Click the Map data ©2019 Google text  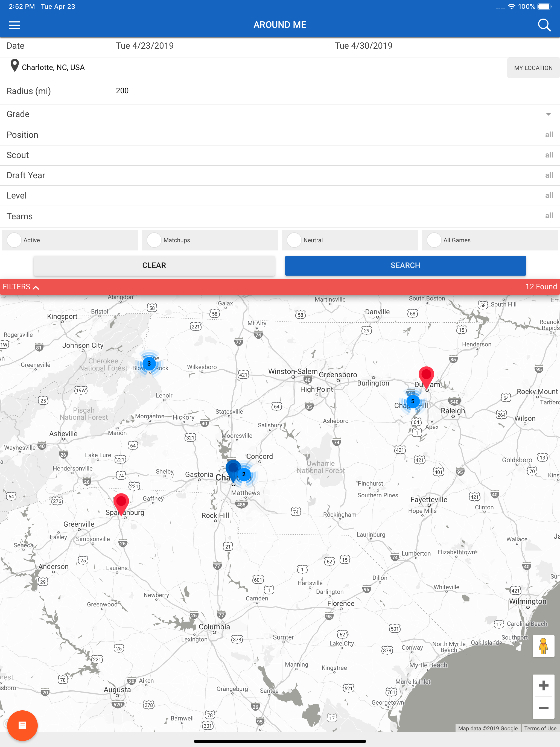488,728
